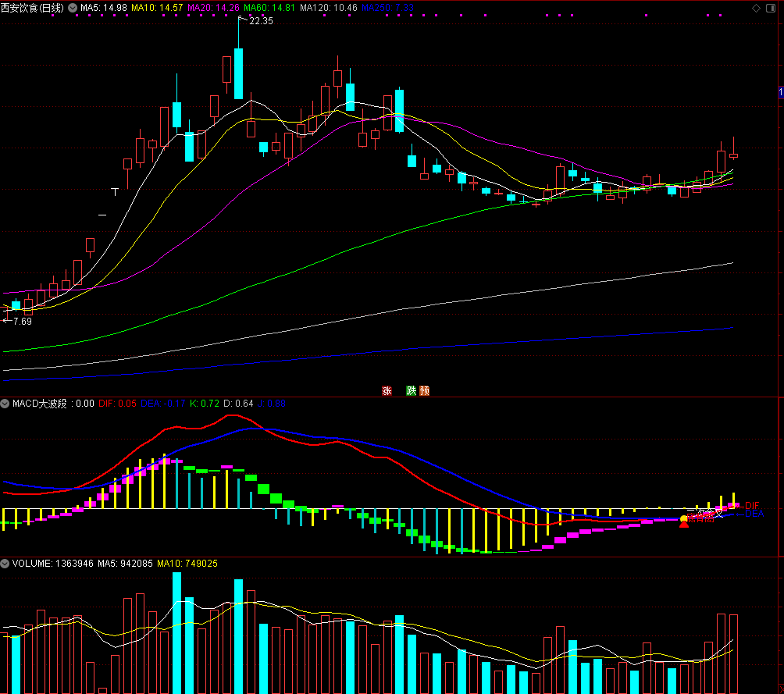Click the tall cyan candle below 22.35
Viewport: 784px width, 694px height.
[238, 73]
